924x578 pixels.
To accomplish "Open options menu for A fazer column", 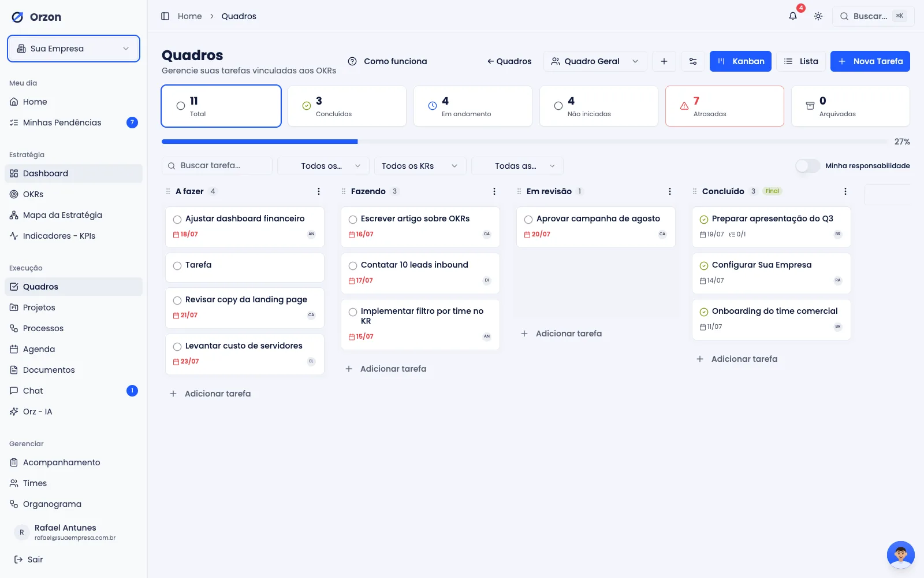I will tap(319, 191).
